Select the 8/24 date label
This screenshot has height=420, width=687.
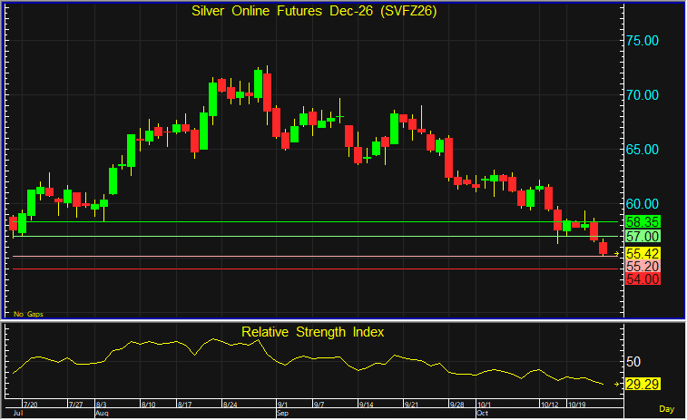coord(230,404)
